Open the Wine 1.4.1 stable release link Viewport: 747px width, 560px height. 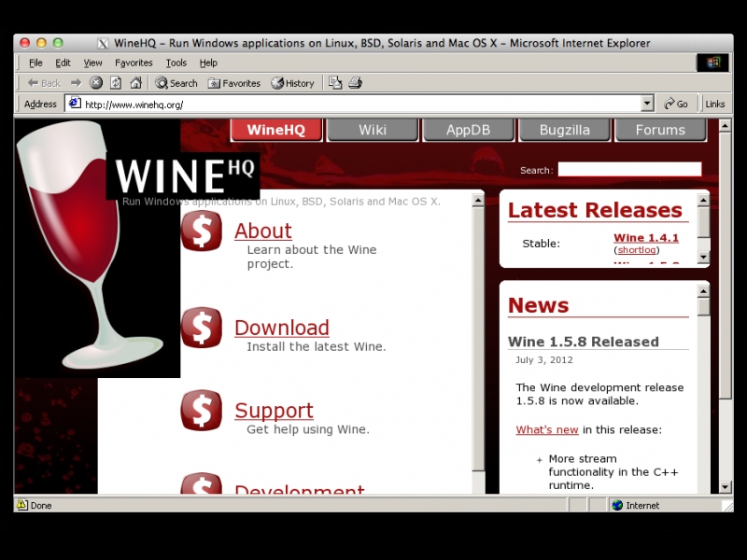coord(646,238)
